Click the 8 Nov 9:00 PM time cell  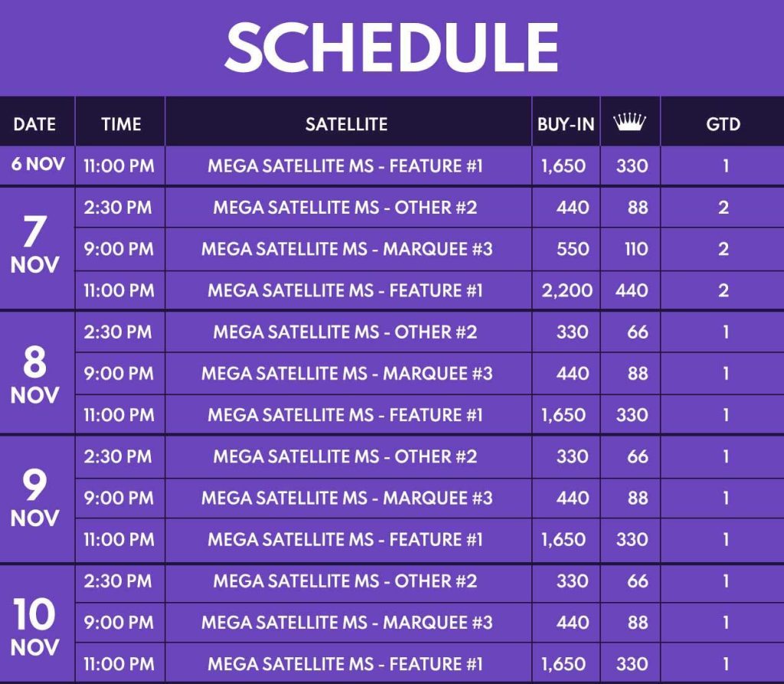pos(119,373)
